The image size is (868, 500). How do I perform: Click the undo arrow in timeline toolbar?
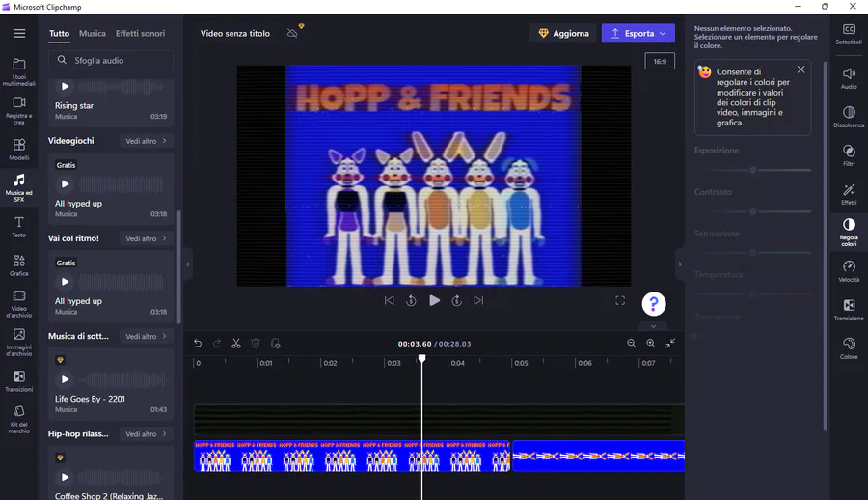point(198,344)
